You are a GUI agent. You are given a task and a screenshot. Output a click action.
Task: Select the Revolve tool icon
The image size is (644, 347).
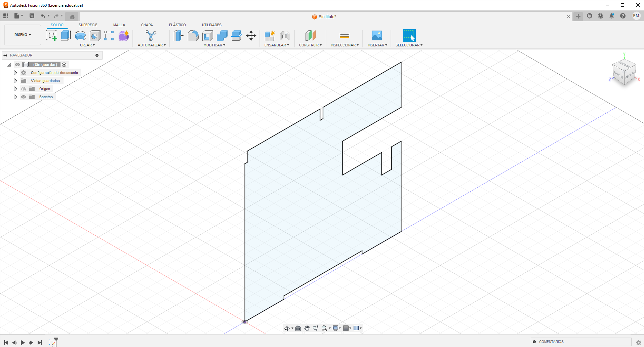[80, 35]
